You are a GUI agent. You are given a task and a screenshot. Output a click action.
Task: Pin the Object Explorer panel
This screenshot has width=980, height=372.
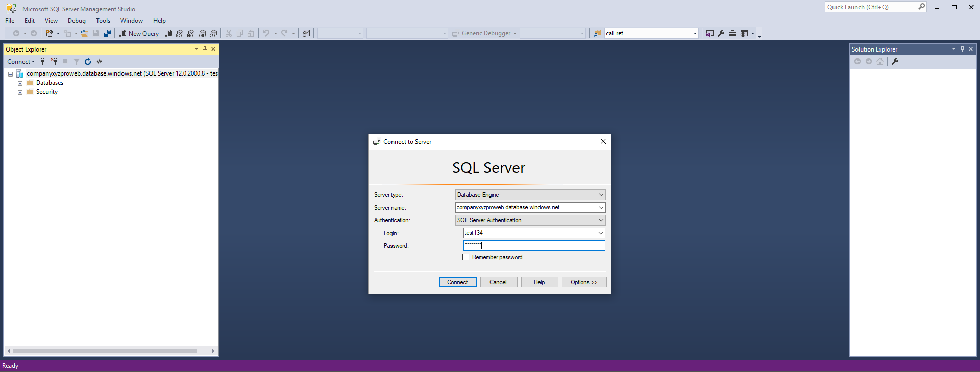pyautogui.click(x=205, y=49)
